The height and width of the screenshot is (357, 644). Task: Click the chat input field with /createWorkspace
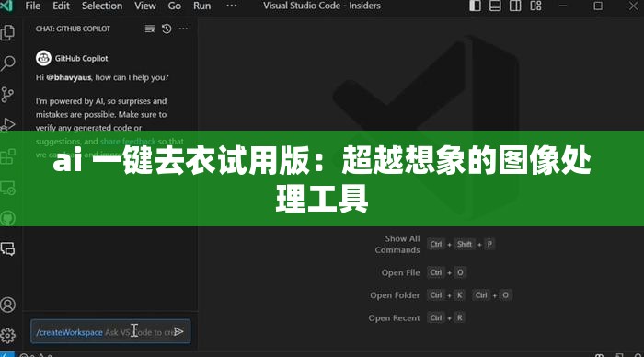coord(110,331)
